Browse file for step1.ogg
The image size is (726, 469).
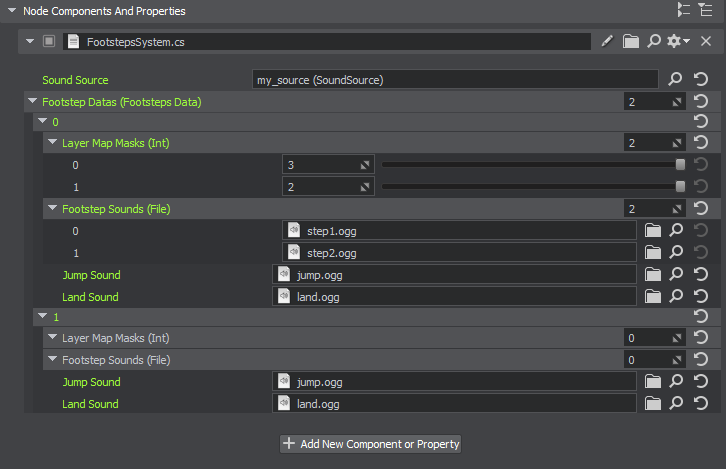coord(653,231)
